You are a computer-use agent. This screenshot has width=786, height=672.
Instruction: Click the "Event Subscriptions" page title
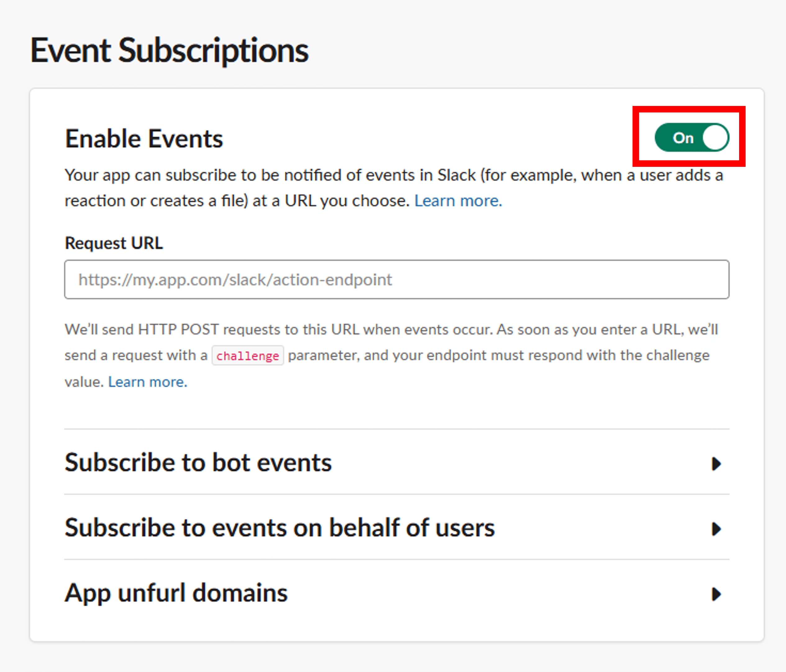point(169,50)
